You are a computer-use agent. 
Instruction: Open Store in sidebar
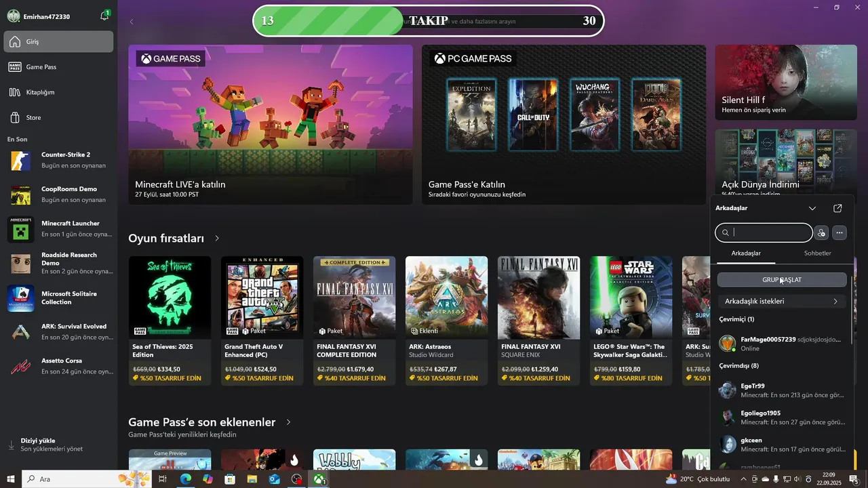point(59,117)
